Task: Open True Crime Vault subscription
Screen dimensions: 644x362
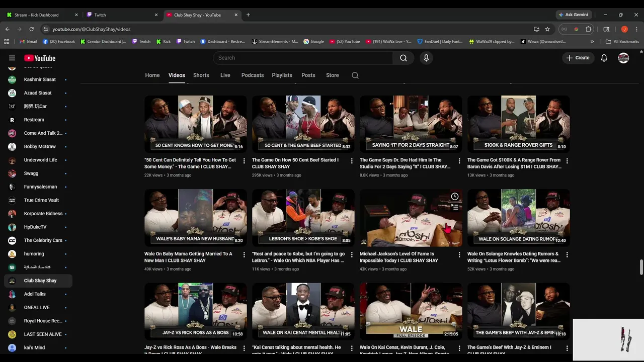Action: 38,200
